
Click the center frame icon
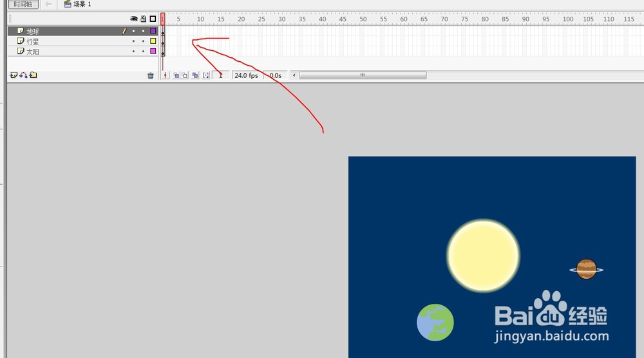point(165,75)
